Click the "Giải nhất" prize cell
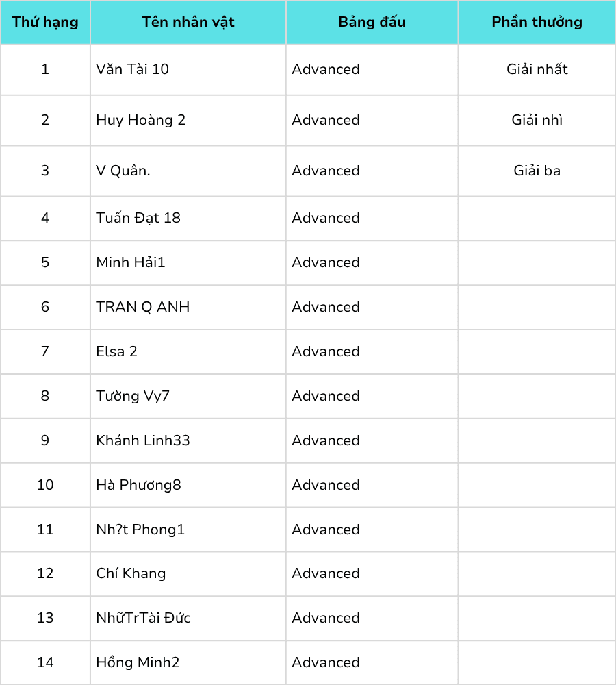 [537, 69]
